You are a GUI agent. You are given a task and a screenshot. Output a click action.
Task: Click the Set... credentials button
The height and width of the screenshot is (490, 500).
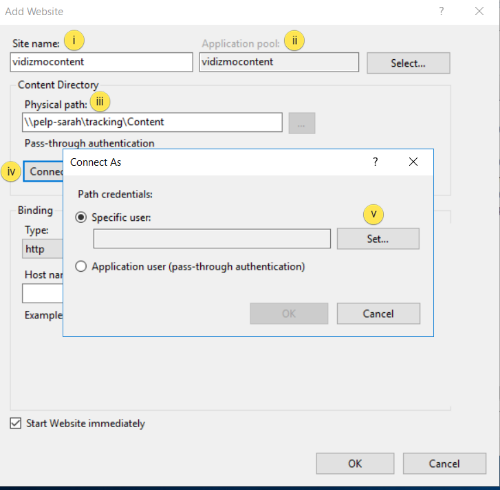pos(378,239)
